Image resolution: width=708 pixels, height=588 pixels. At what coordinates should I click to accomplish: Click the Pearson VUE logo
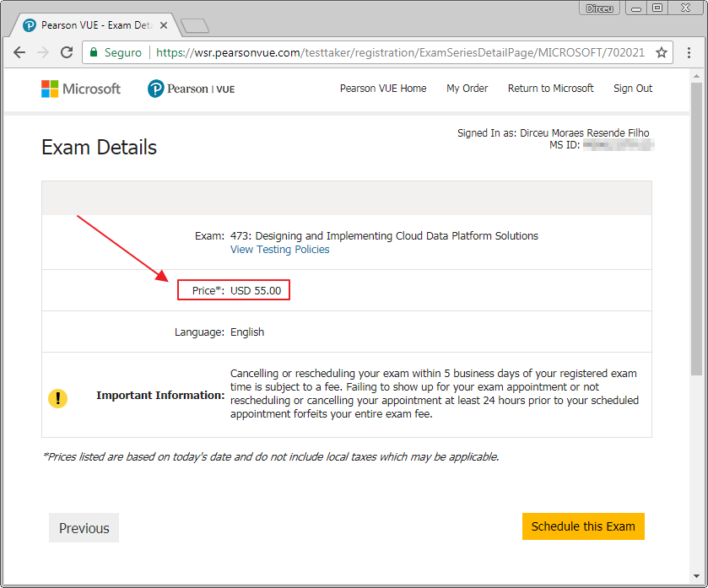tap(191, 89)
